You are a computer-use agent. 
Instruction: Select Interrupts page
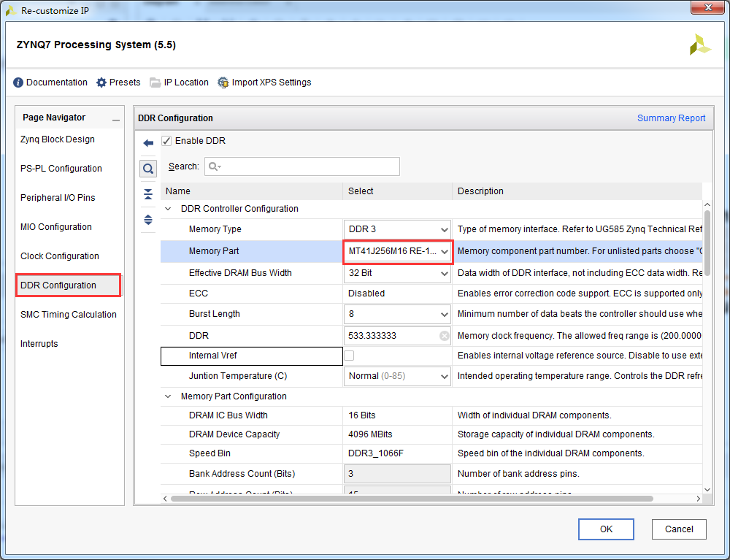pyautogui.click(x=39, y=344)
